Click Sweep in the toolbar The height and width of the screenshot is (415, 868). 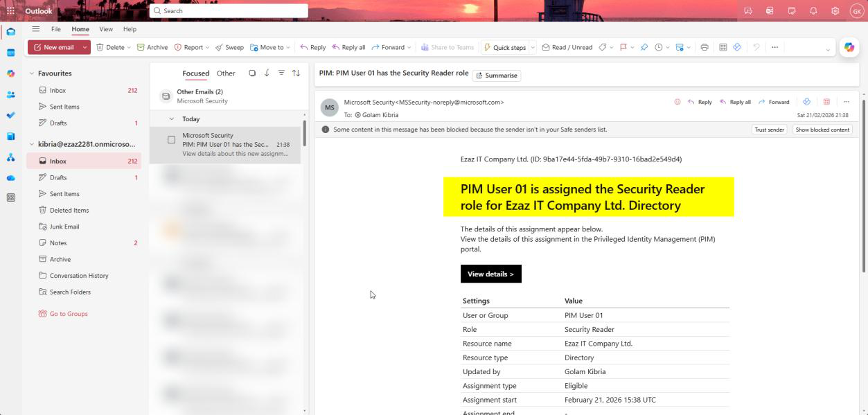point(229,47)
